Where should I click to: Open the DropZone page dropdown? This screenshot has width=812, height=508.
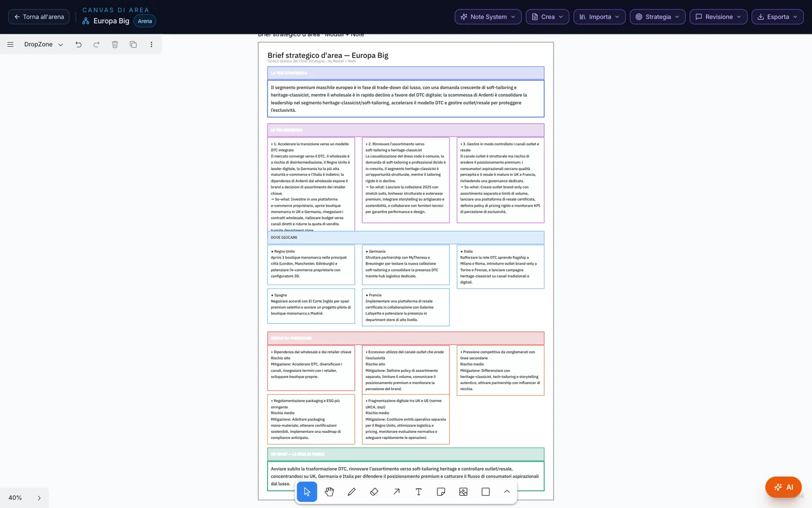pyautogui.click(x=44, y=45)
